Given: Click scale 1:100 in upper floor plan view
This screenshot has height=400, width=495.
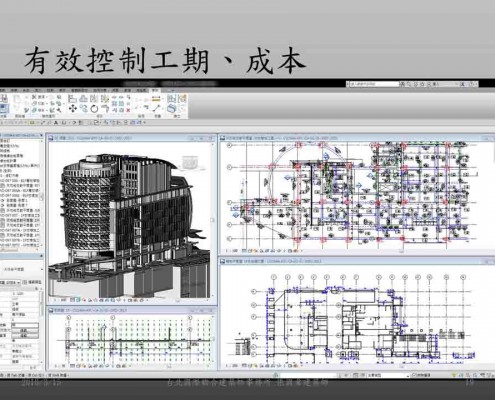Looking at the screenshot, I should 232,251.
